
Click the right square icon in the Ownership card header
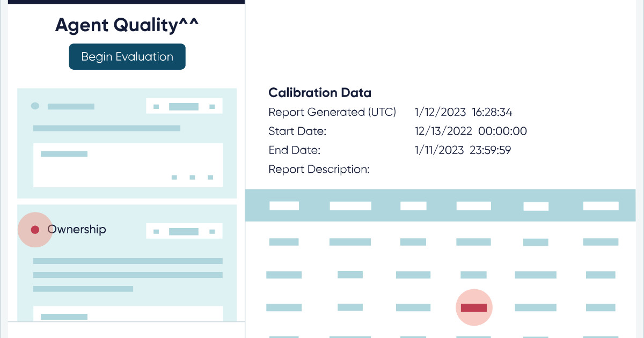click(x=212, y=231)
